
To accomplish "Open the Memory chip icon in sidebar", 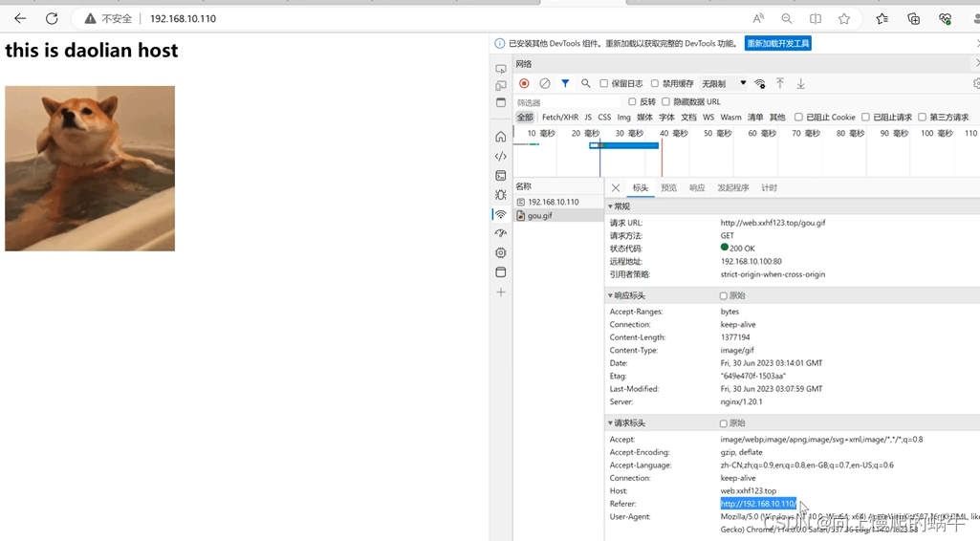I will (501, 253).
